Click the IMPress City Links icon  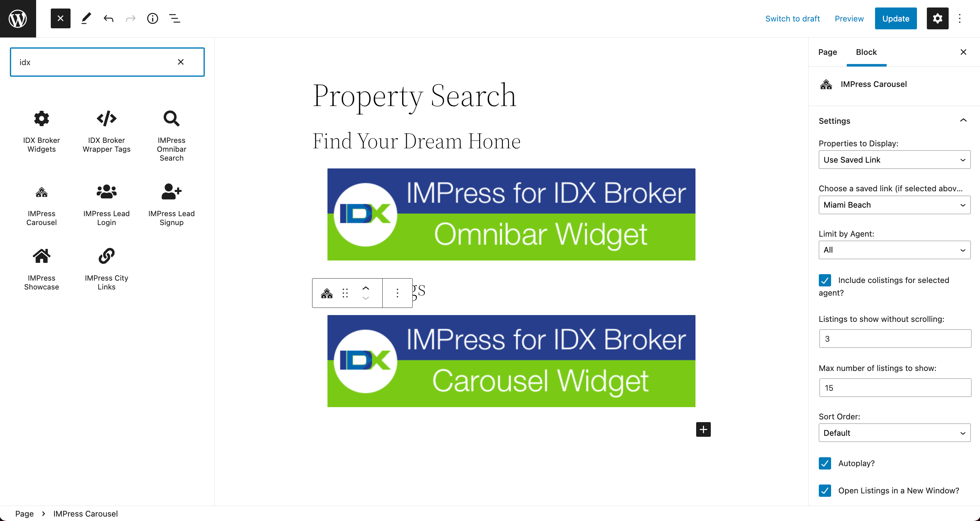click(106, 256)
